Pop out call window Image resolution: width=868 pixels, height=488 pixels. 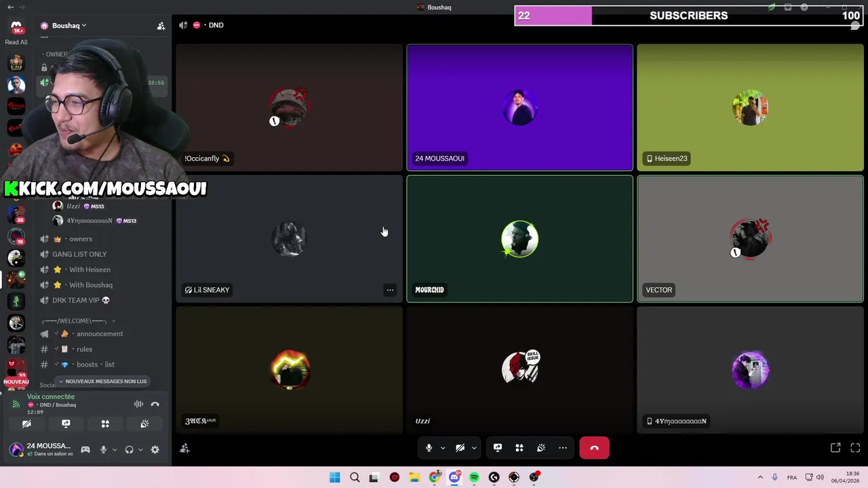[835, 448]
